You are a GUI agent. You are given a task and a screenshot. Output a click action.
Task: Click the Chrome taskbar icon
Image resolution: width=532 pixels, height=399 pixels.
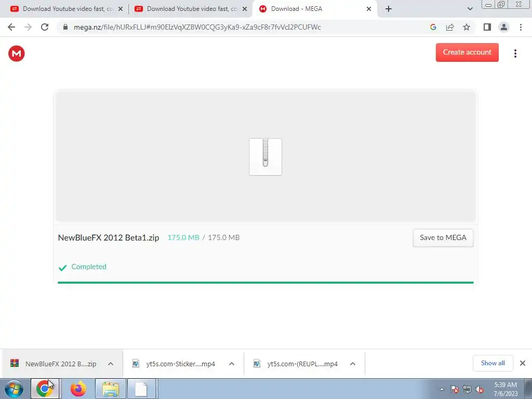[45, 389]
